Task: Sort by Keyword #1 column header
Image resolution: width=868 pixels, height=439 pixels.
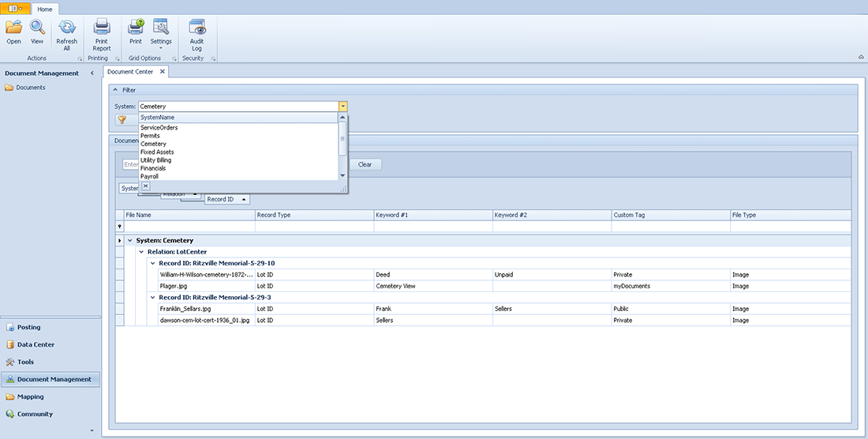Action: (433, 215)
